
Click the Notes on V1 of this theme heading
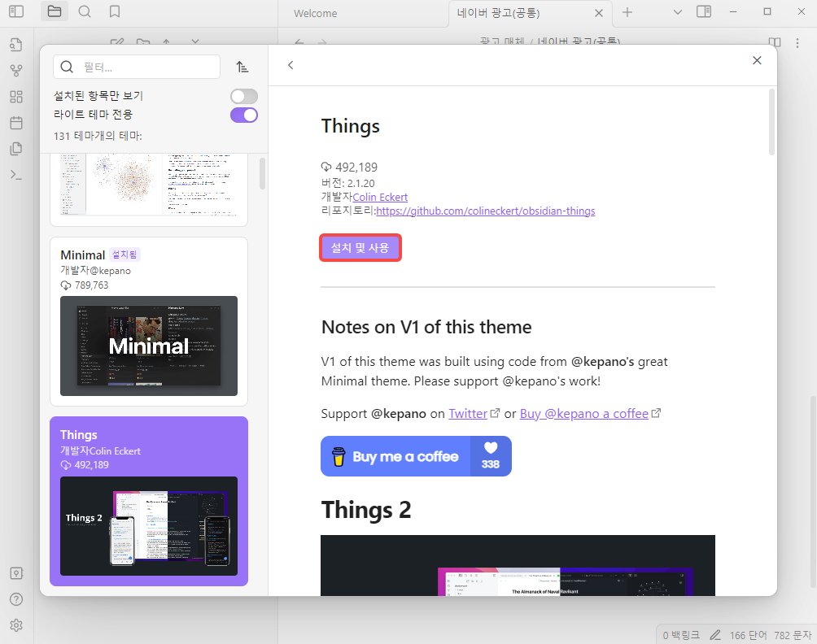coord(426,327)
